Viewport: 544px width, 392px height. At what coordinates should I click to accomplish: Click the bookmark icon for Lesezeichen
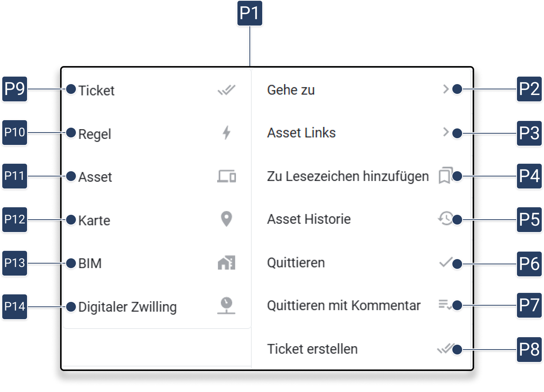pos(445,176)
